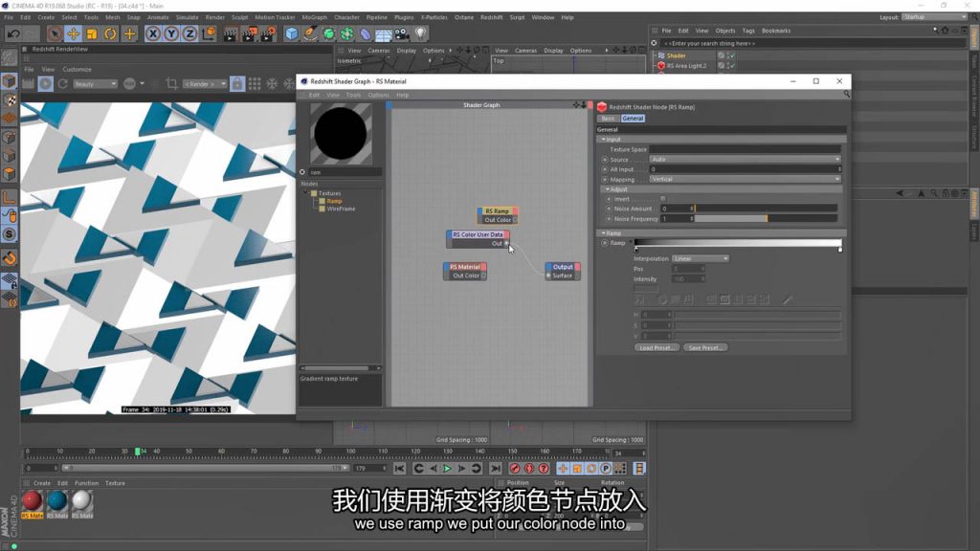The height and width of the screenshot is (551, 980).
Task: Toggle the Noise Amount animation dot
Action: (609, 209)
